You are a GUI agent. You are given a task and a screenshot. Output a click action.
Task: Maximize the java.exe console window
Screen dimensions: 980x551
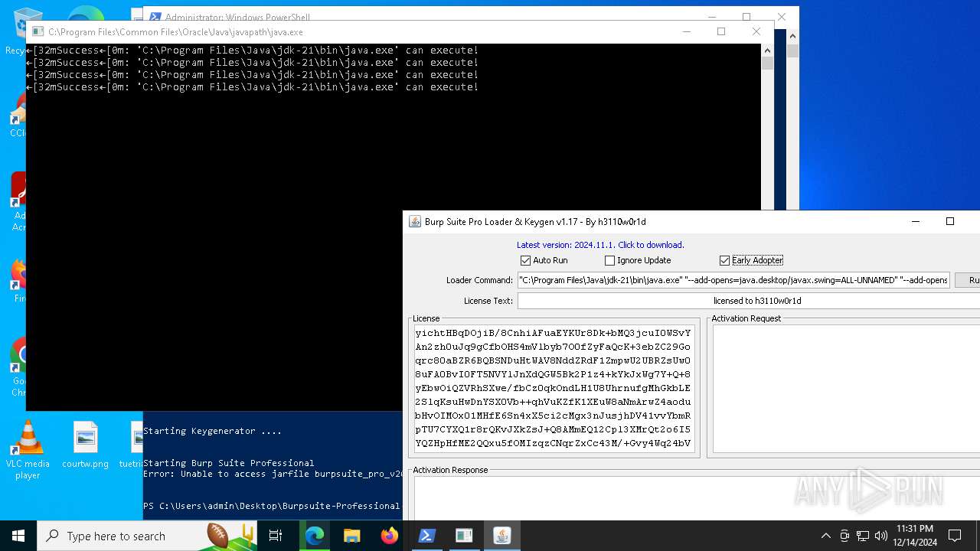(x=721, y=31)
